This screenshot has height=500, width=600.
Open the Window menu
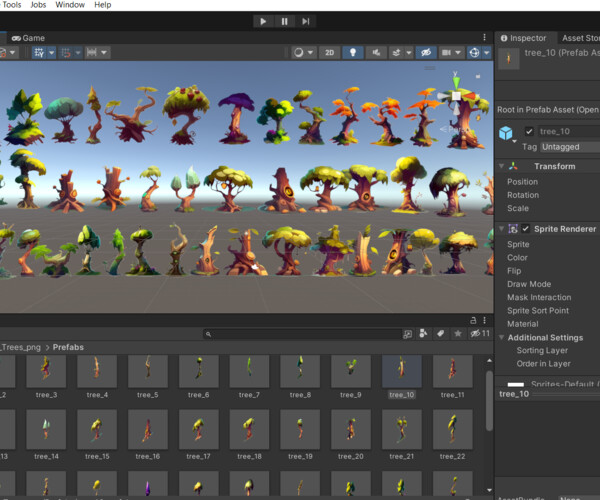pos(70,5)
